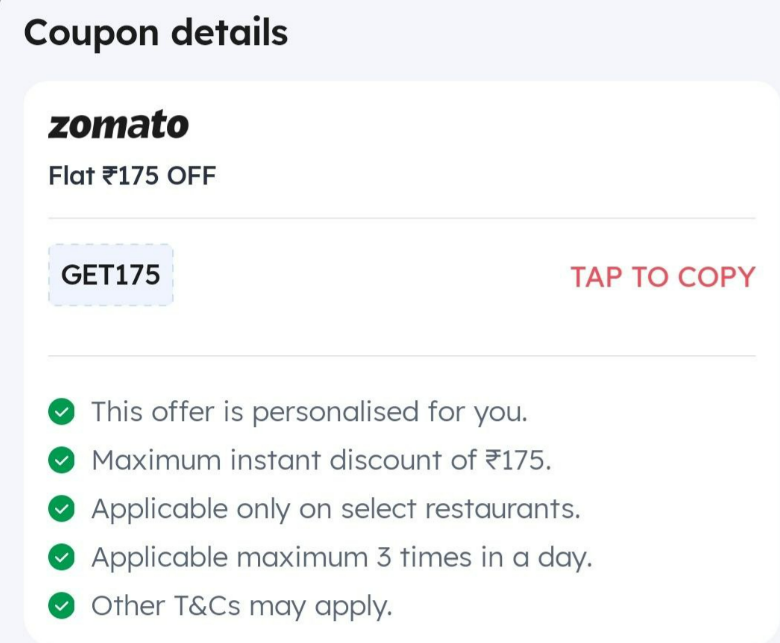Click checkmark icon beside maximum instant discount
Image resolution: width=780 pixels, height=643 pixels.
tap(61, 460)
